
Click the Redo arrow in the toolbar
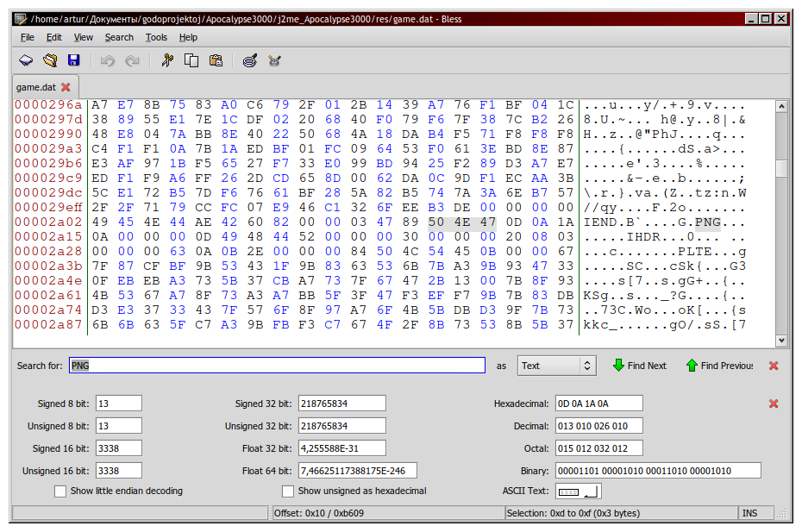pyautogui.click(x=133, y=61)
